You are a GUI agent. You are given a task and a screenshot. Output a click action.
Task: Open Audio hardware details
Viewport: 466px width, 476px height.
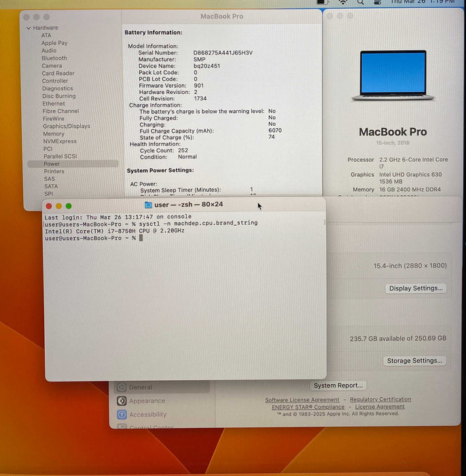[x=49, y=50]
